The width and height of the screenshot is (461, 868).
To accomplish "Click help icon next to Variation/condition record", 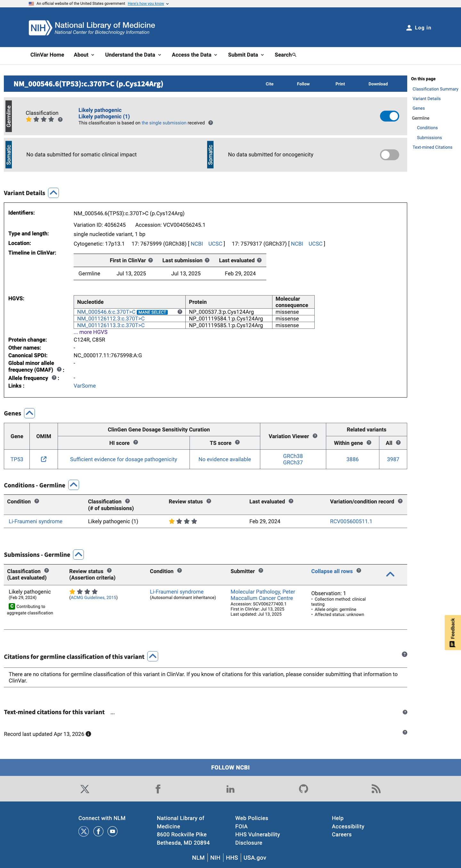I will click(x=400, y=501).
